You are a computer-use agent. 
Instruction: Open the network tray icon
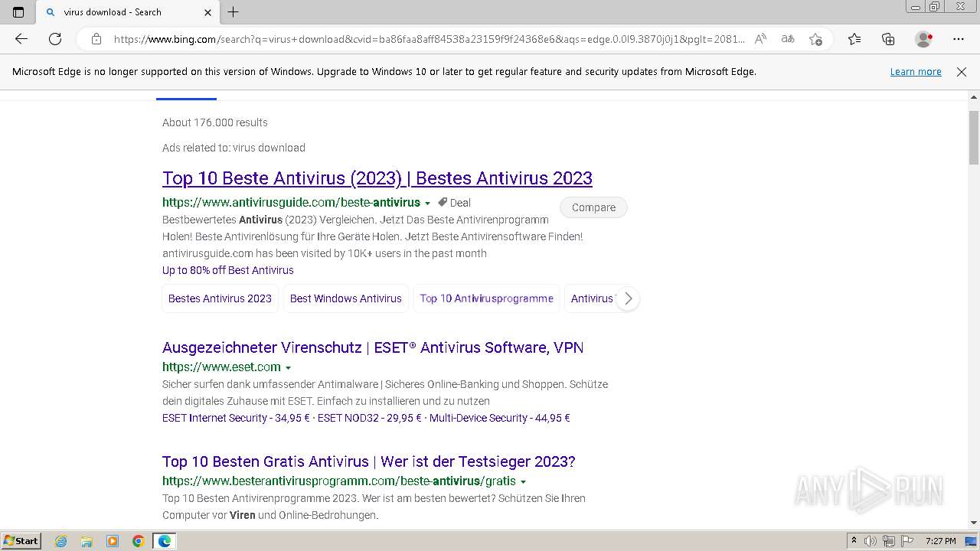pos(889,541)
